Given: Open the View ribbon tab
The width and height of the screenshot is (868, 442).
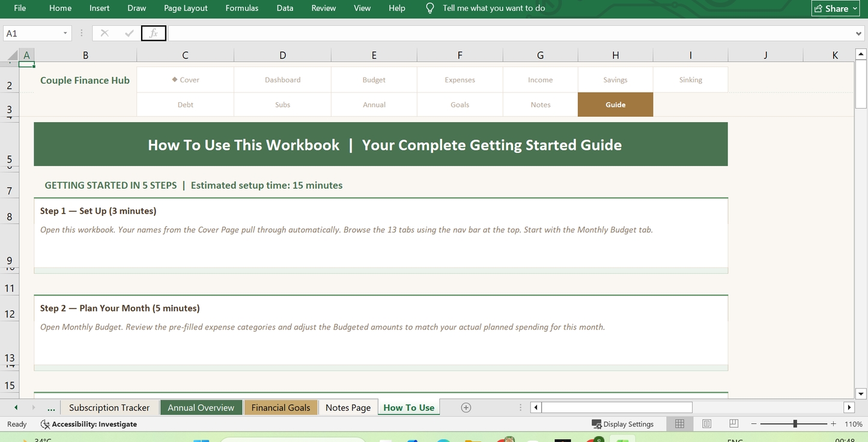Looking at the screenshot, I should (x=362, y=8).
